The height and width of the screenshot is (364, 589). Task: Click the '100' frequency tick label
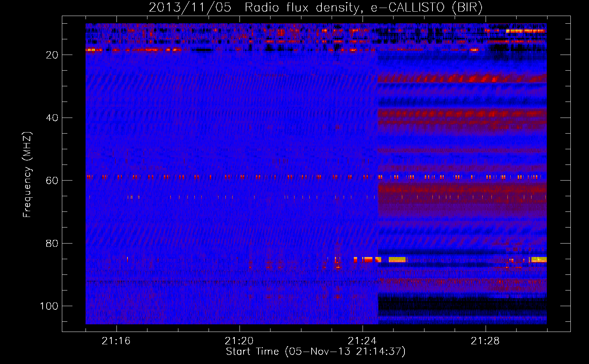(x=49, y=306)
